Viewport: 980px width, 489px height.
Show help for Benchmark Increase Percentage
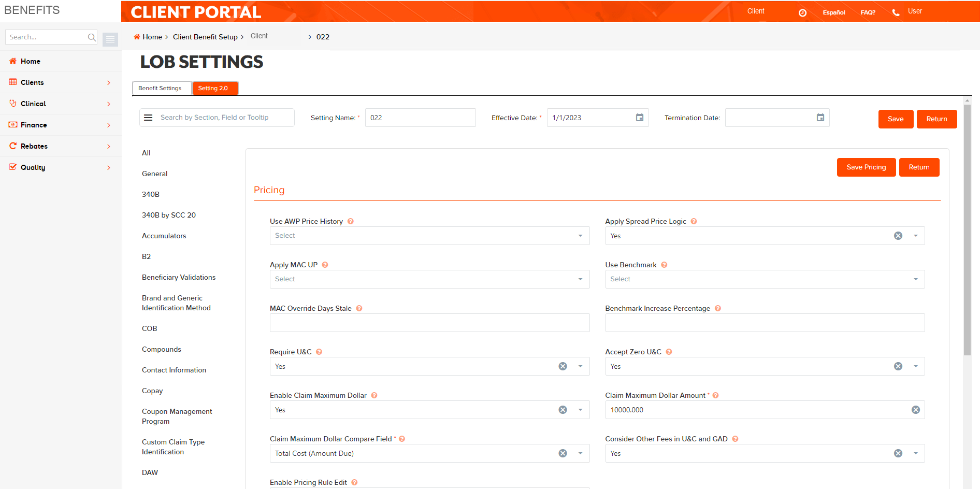click(718, 308)
